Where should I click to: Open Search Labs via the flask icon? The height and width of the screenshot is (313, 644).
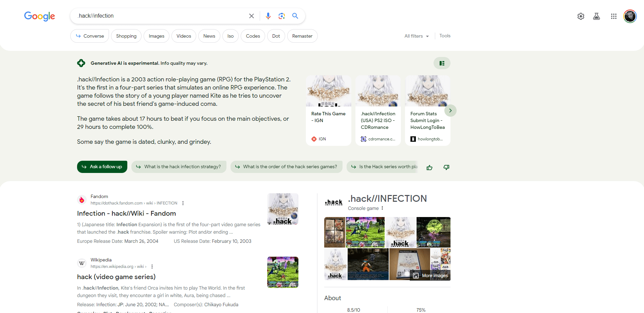pos(596,16)
